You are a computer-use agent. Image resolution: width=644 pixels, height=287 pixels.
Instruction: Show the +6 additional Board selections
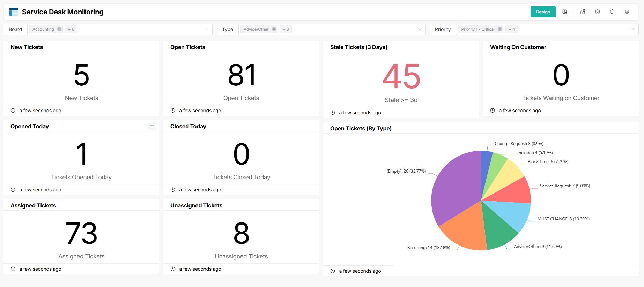[71, 29]
